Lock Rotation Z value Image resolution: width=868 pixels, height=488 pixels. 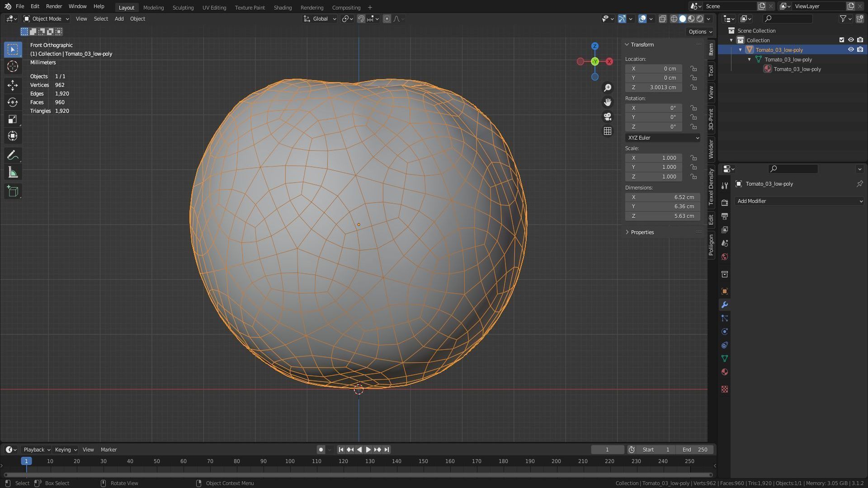[693, 127]
